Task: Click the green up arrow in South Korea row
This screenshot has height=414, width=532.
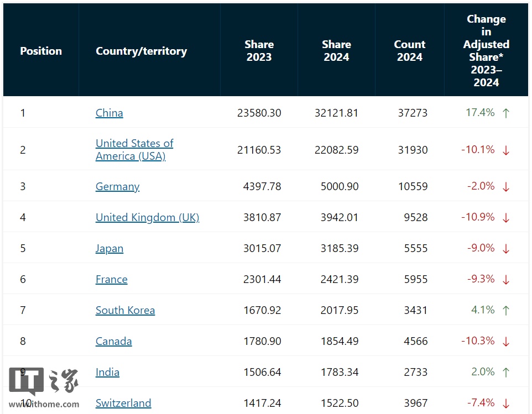Action: 505,311
